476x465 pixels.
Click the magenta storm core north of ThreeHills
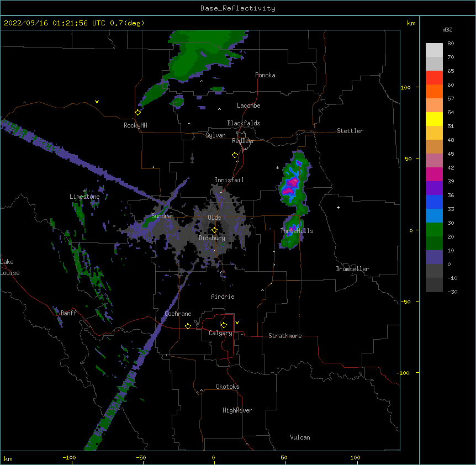[290, 186]
